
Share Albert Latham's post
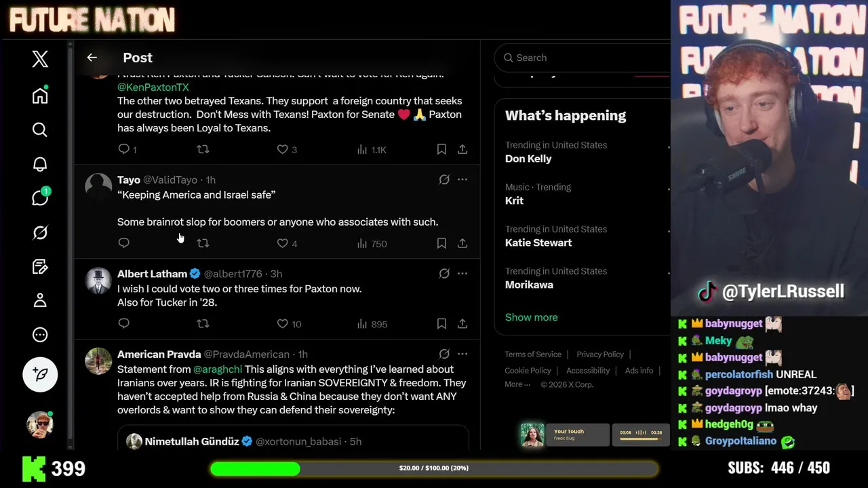pos(462,323)
